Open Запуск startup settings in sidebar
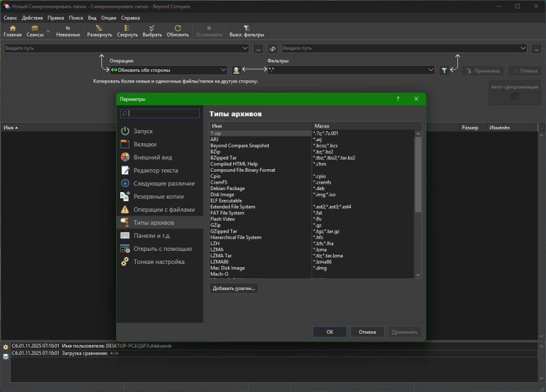 (143, 131)
